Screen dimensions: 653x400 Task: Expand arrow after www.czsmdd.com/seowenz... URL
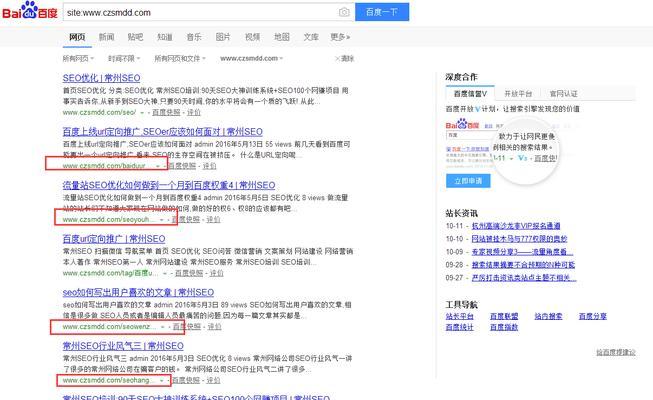pyautogui.click(x=163, y=327)
